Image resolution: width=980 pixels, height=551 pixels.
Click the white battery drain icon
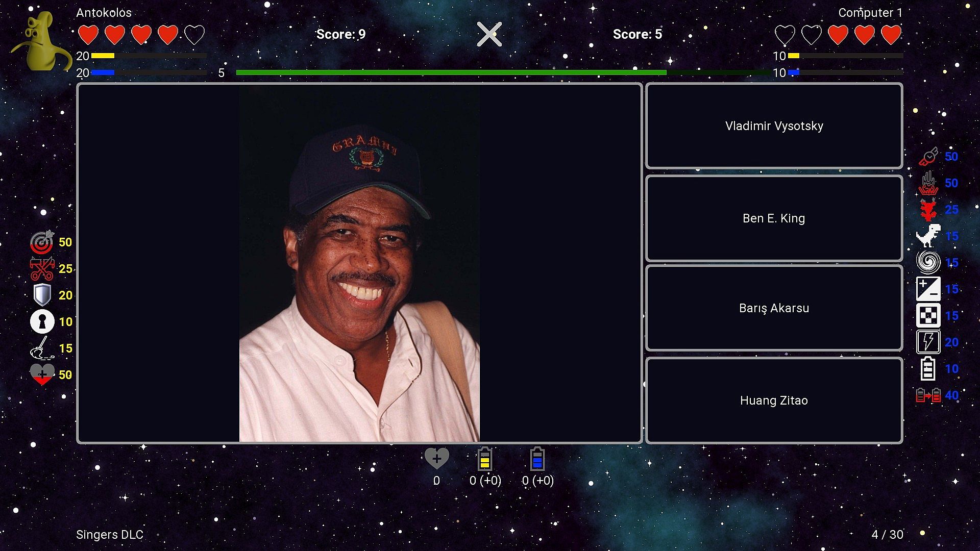[928, 368]
